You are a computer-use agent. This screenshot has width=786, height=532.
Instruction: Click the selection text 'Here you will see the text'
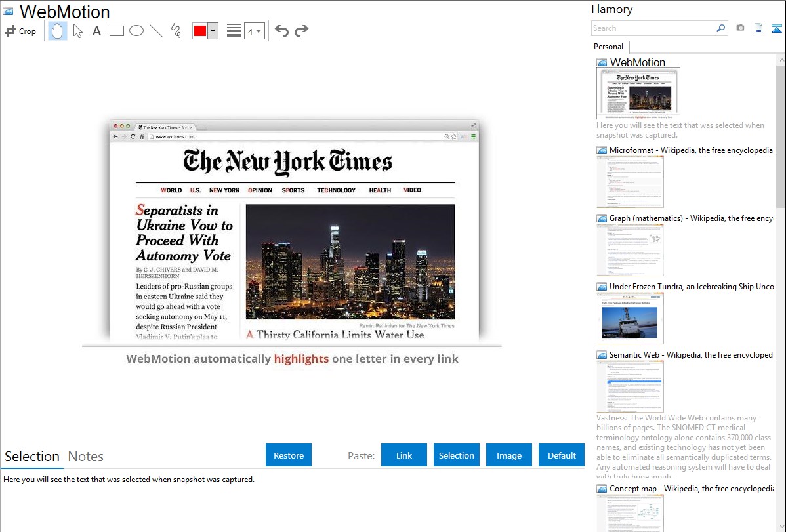point(129,480)
